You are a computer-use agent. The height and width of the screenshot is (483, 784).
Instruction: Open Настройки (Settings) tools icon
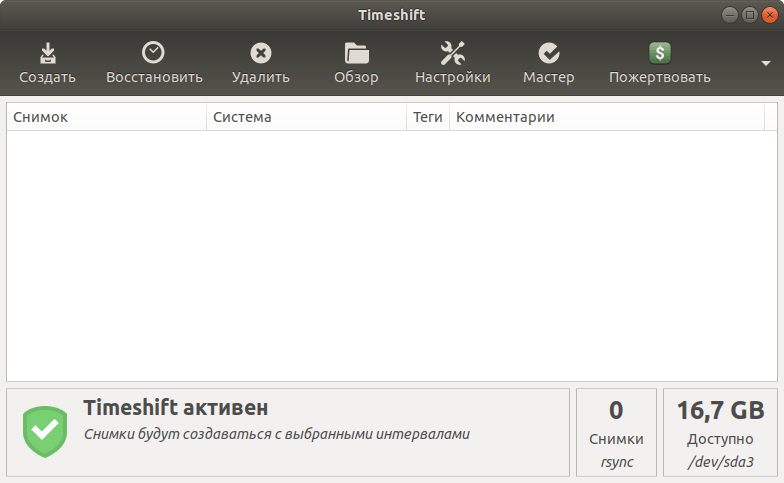coord(452,53)
